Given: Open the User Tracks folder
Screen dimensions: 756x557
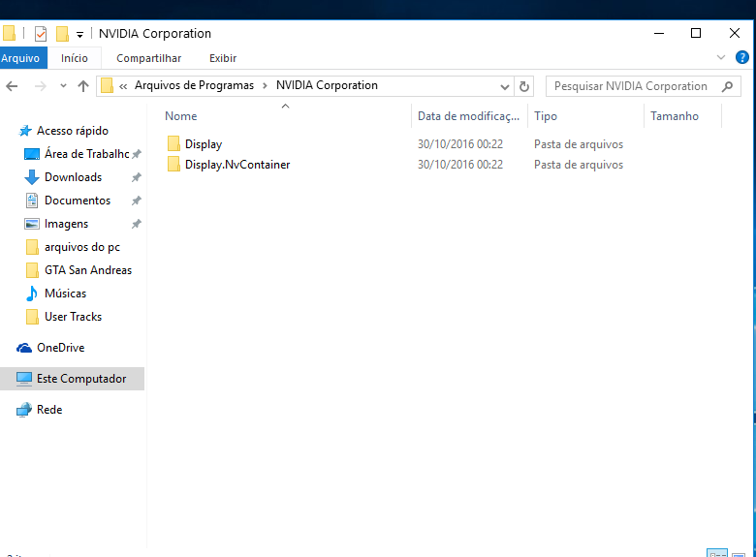Looking at the screenshot, I should (x=73, y=317).
